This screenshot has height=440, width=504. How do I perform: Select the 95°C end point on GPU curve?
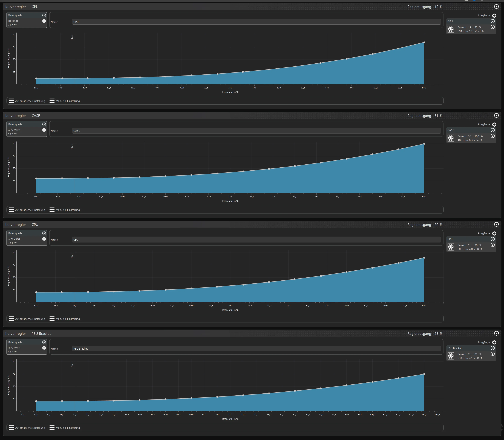(x=424, y=42)
